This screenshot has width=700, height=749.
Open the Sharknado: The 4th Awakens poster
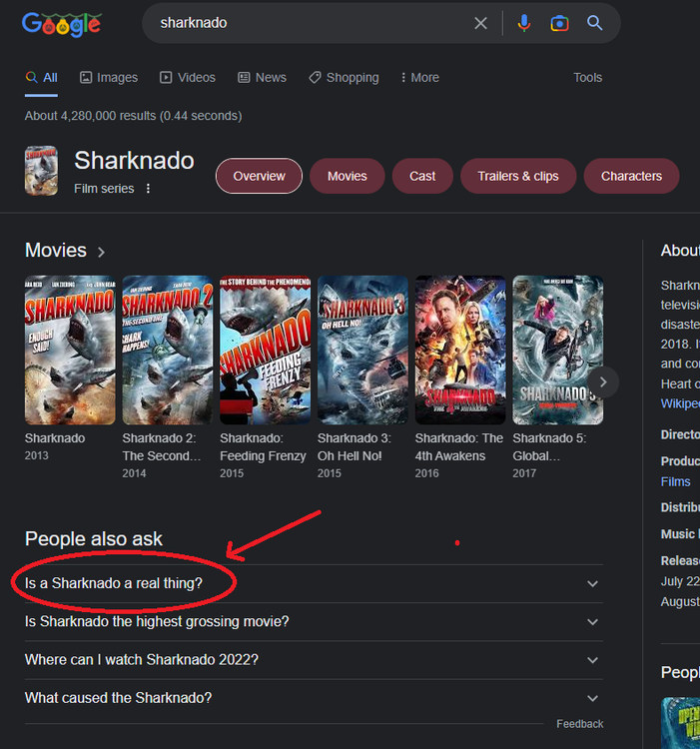(x=460, y=351)
